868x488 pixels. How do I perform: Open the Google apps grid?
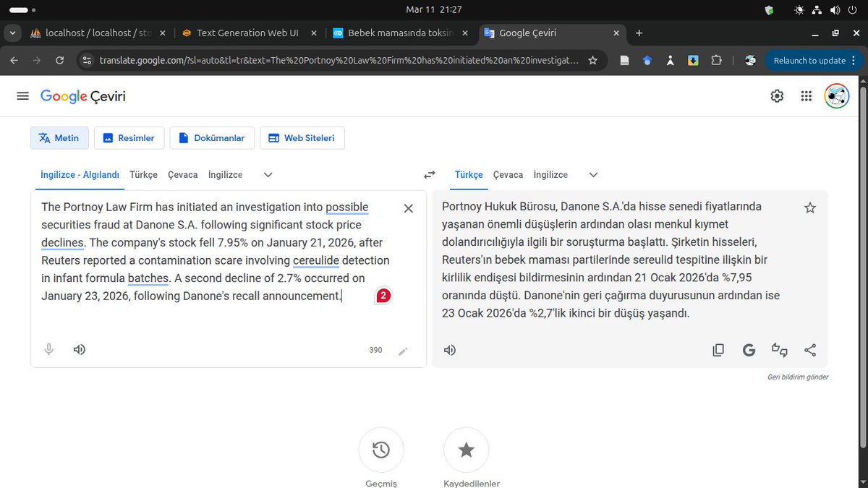pos(807,96)
